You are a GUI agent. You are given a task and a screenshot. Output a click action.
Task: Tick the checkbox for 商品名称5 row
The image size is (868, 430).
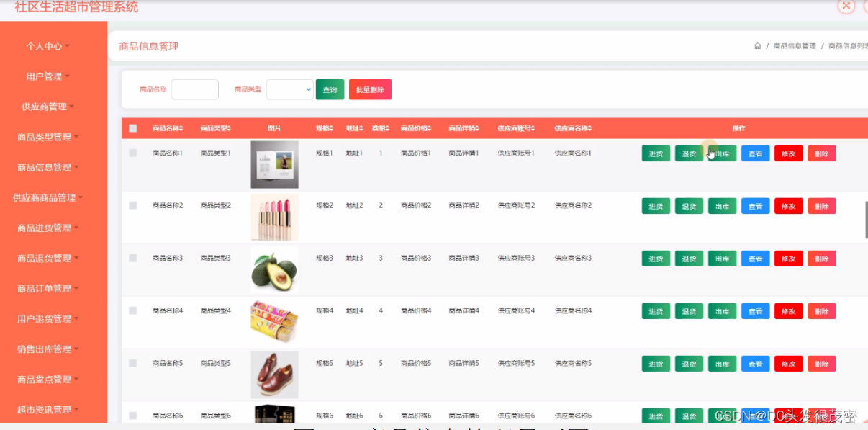pos(132,363)
